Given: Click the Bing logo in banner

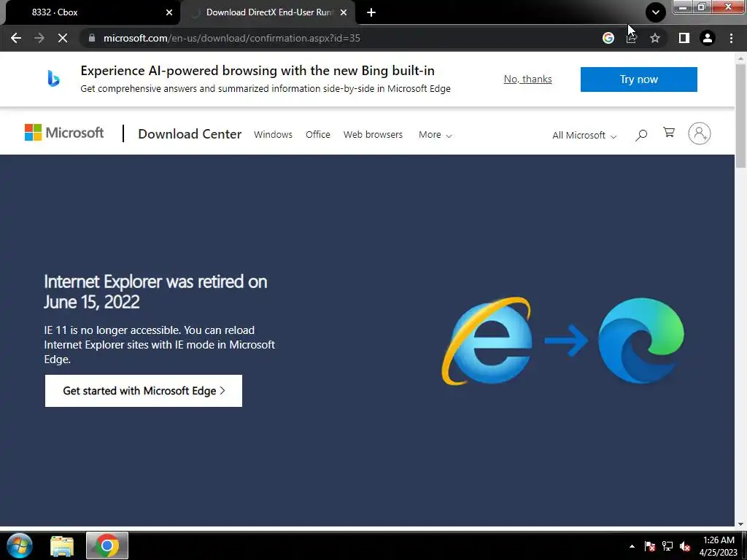Looking at the screenshot, I should tap(53, 79).
